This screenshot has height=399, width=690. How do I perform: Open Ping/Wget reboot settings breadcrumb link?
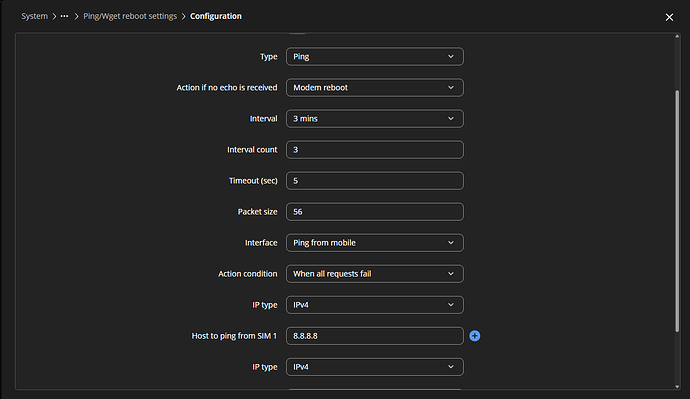pos(130,16)
